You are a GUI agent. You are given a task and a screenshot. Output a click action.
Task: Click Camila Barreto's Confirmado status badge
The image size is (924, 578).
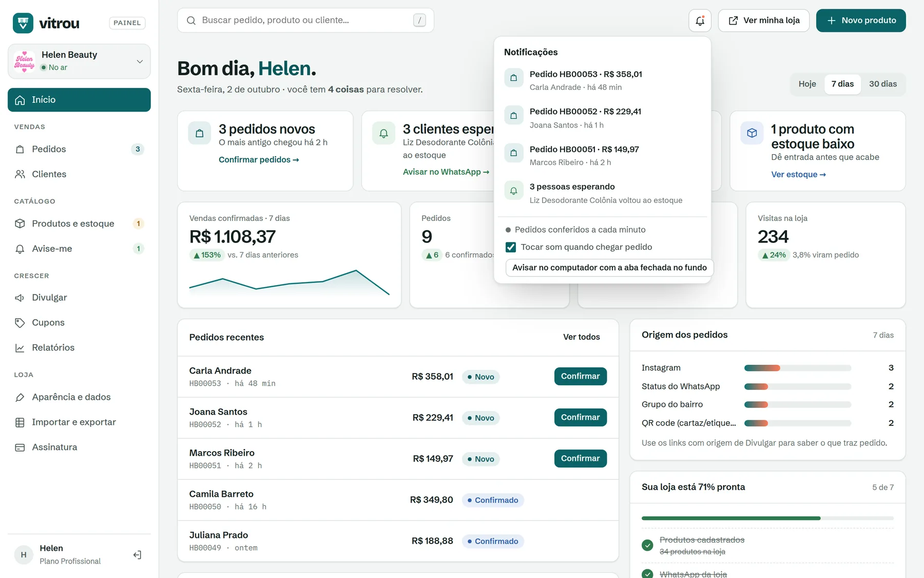(493, 500)
